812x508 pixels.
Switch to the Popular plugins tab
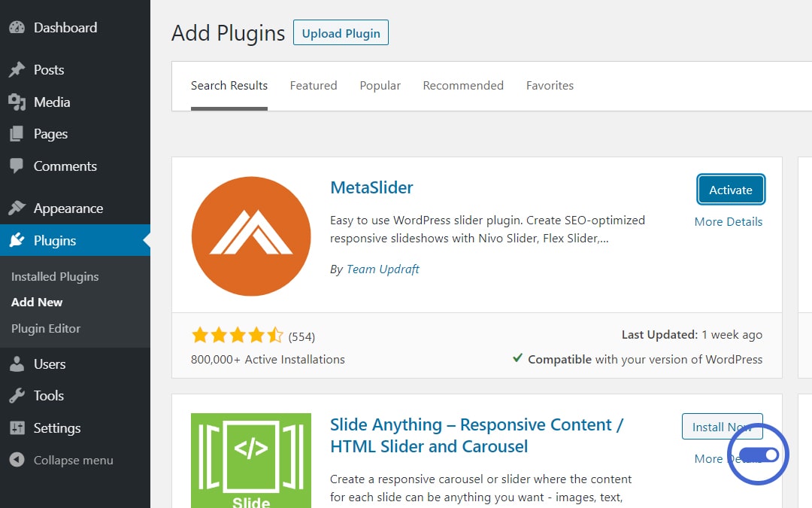(380, 86)
